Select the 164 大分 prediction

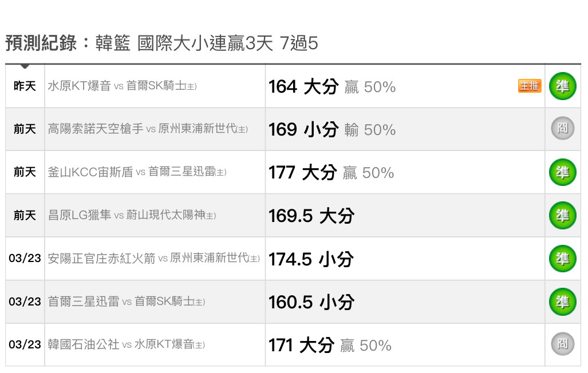coord(303,86)
